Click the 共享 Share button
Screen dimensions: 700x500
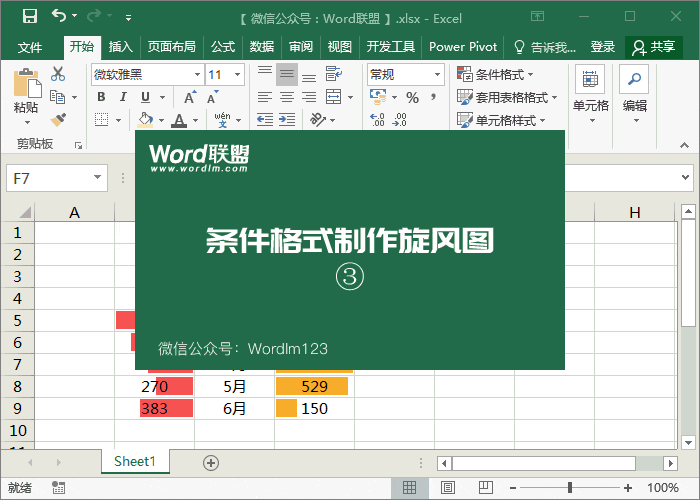tap(654, 47)
